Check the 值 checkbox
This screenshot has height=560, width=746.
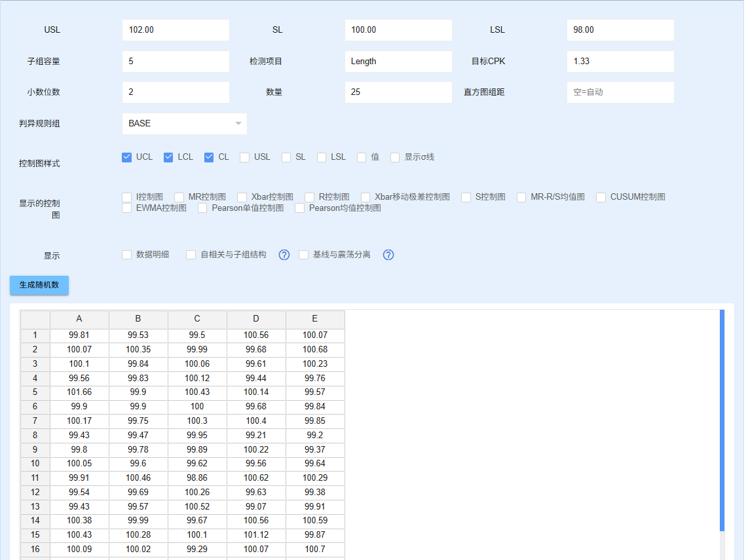coord(362,157)
